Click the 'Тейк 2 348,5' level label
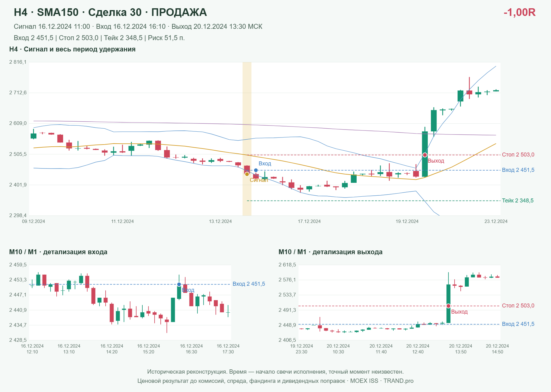 [518, 201]
